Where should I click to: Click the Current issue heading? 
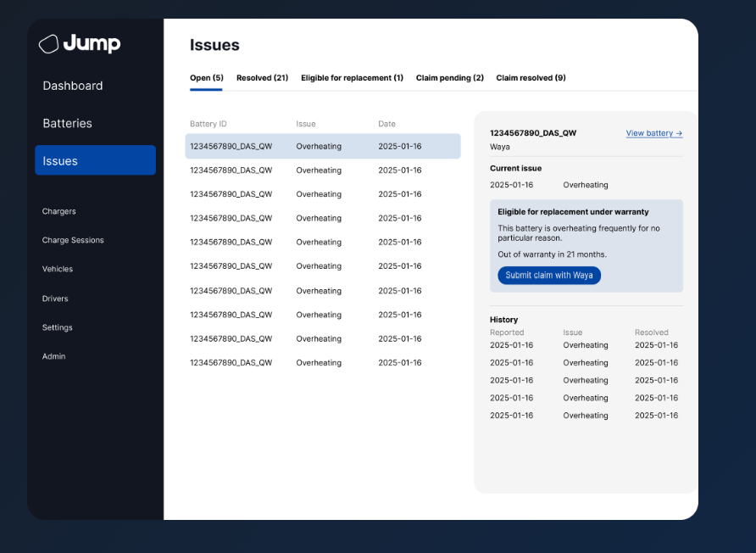point(515,169)
